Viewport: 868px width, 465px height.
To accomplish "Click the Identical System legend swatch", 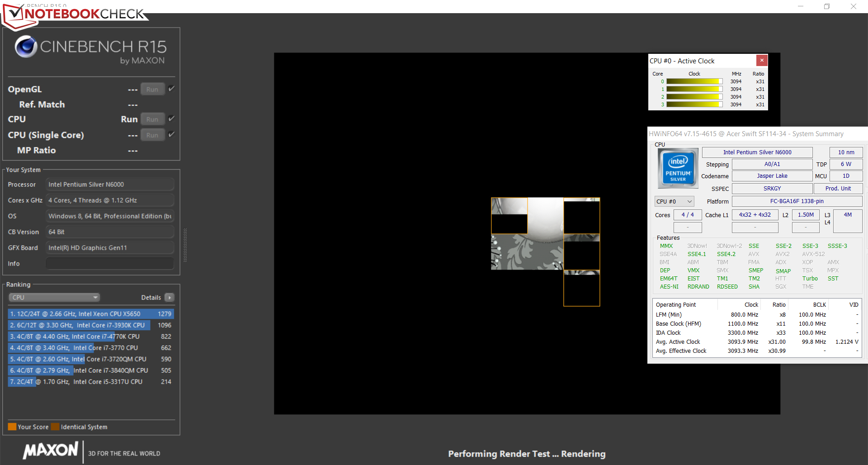I will point(55,427).
